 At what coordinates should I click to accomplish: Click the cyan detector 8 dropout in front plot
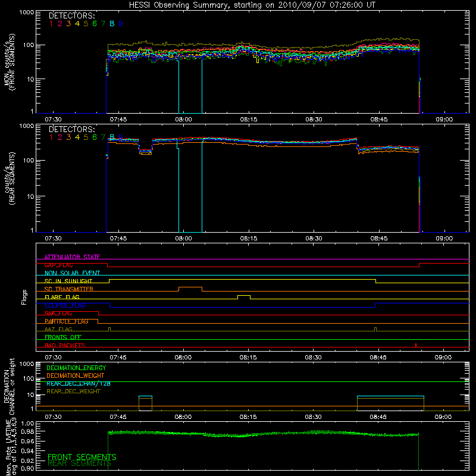pyautogui.click(x=190, y=86)
